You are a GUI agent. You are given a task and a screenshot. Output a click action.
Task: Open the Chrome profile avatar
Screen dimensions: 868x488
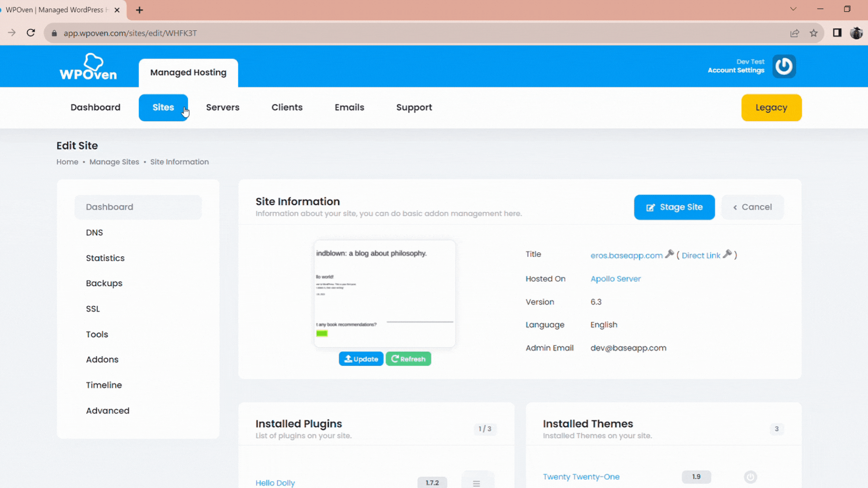click(856, 33)
